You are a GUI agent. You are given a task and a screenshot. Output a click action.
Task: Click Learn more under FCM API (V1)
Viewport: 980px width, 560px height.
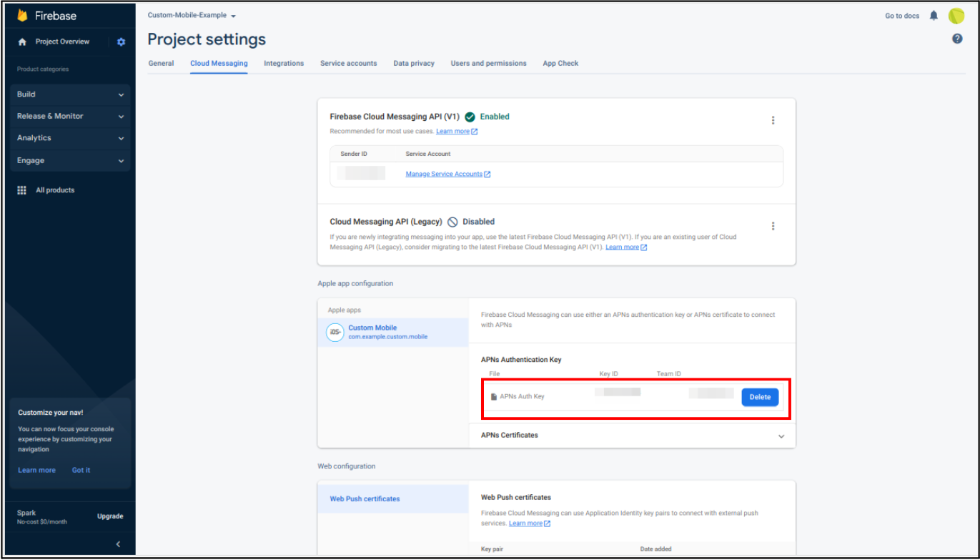click(x=457, y=132)
